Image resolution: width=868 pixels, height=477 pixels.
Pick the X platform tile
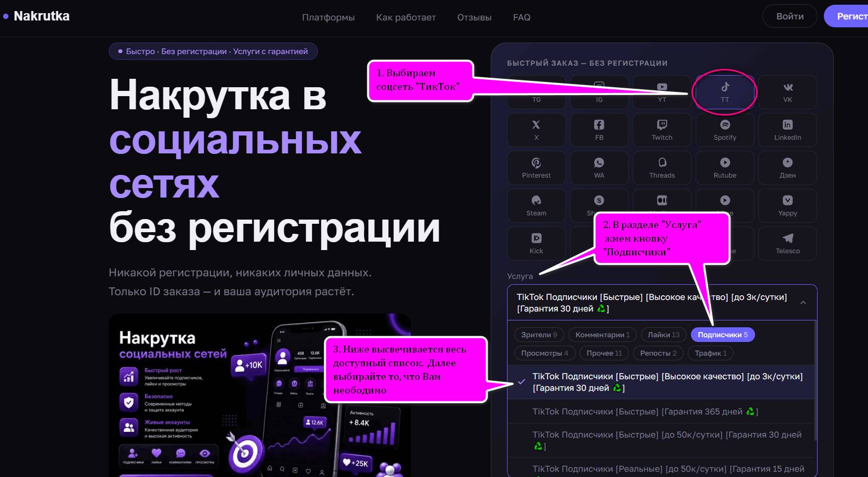(536, 130)
